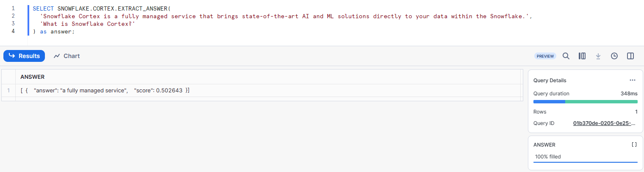Open Query Details three-dot menu

click(633, 80)
